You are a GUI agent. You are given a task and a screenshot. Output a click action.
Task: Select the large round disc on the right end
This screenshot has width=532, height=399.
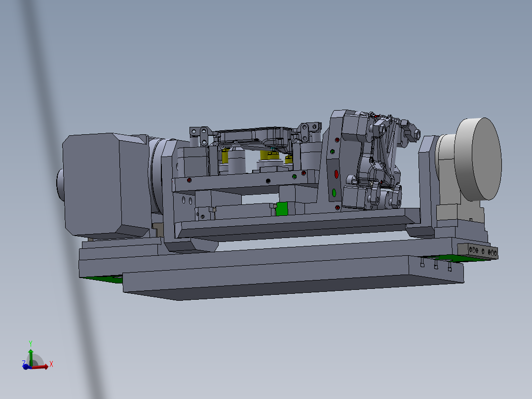pyautogui.click(x=478, y=159)
